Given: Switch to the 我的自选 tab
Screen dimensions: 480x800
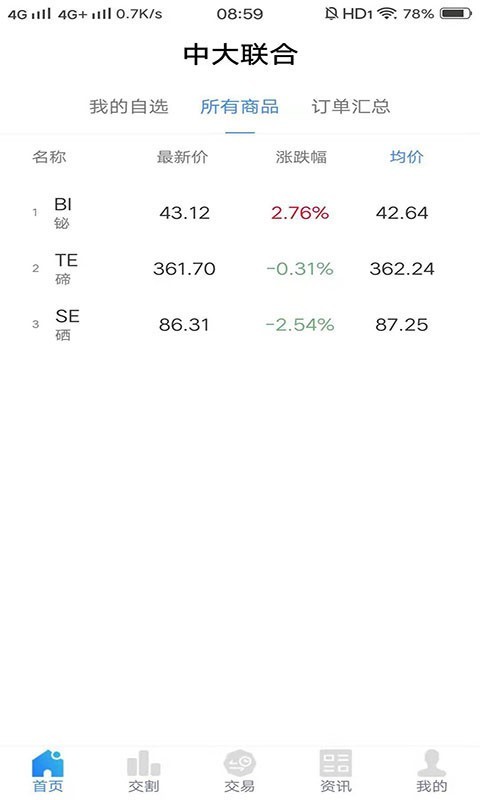Looking at the screenshot, I should 129,107.
